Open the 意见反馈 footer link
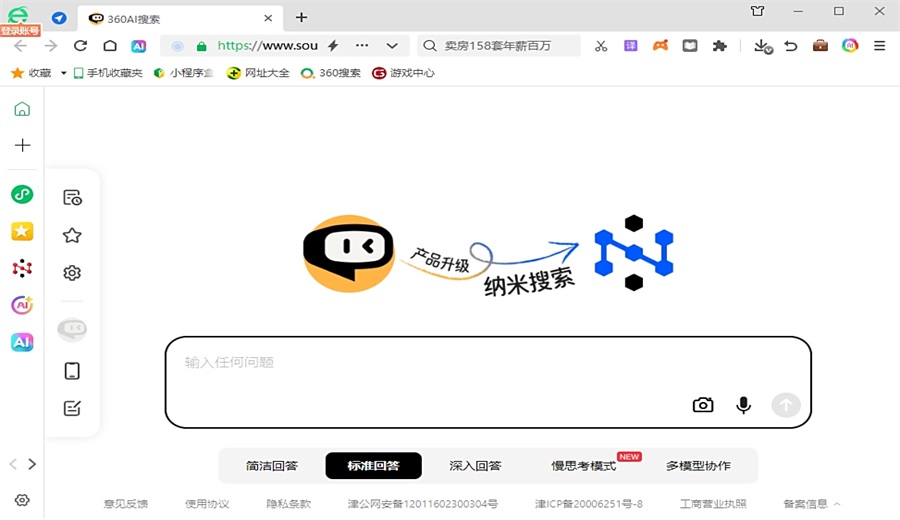The width and height of the screenshot is (900, 520). (x=126, y=504)
